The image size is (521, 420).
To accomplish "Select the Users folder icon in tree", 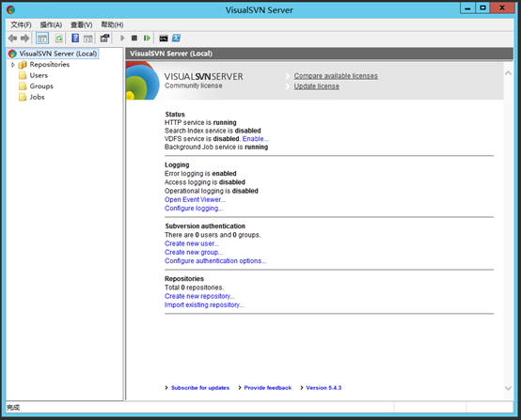I will pyautogui.click(x=23, y=75).
